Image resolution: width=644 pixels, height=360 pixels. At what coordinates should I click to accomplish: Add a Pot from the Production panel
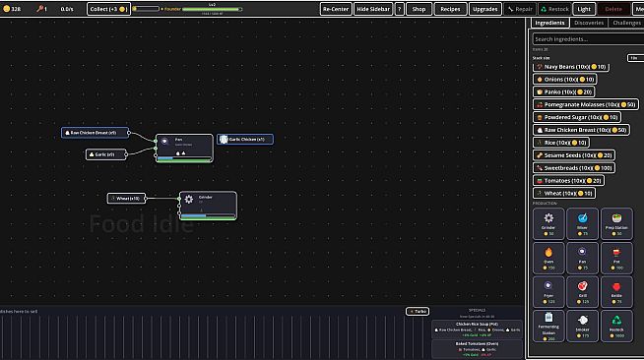616,258
